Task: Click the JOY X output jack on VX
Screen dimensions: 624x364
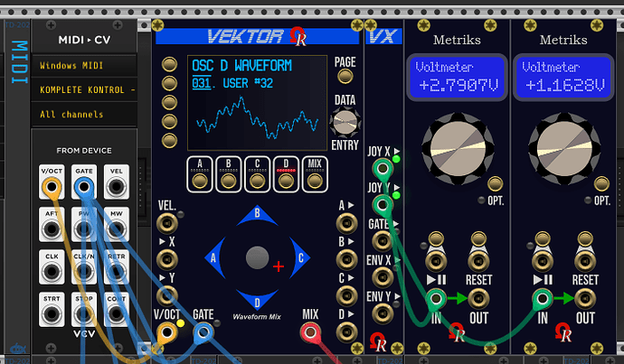Action: pos(383,169)
